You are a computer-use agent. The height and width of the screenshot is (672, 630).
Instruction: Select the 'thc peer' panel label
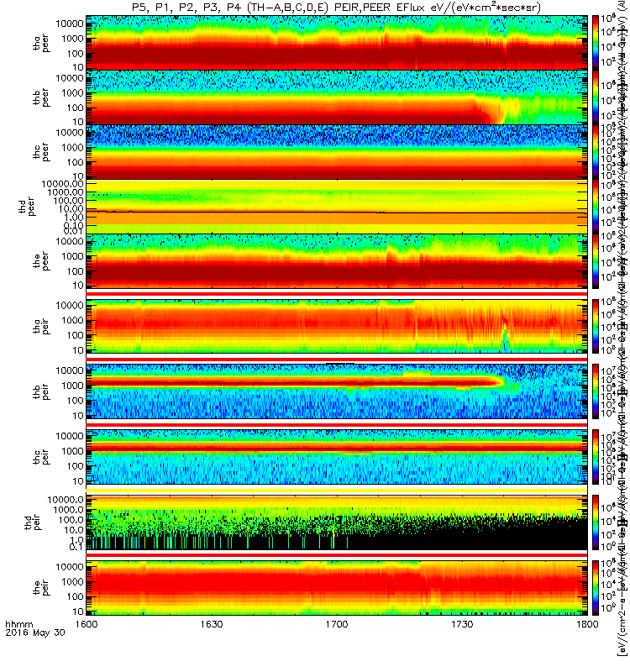(41, 152)
